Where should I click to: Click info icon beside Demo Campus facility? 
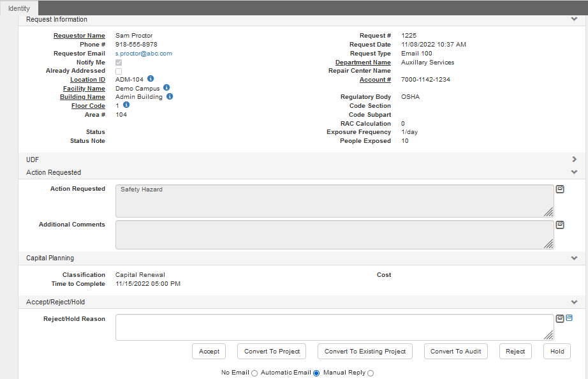[166, 87]
